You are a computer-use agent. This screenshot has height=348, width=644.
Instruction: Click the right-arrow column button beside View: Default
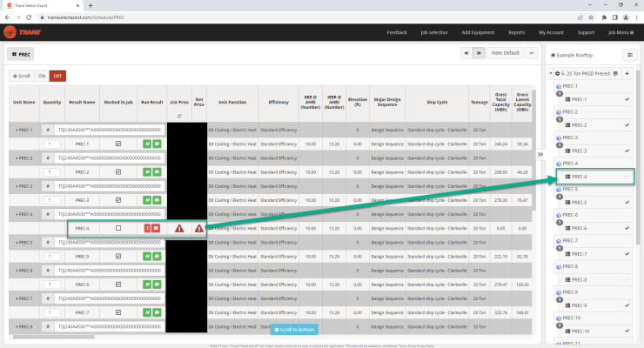point(479,53)
